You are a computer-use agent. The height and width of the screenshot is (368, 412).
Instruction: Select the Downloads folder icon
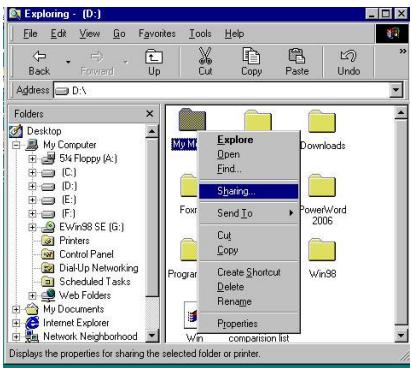tap(322, 121)
